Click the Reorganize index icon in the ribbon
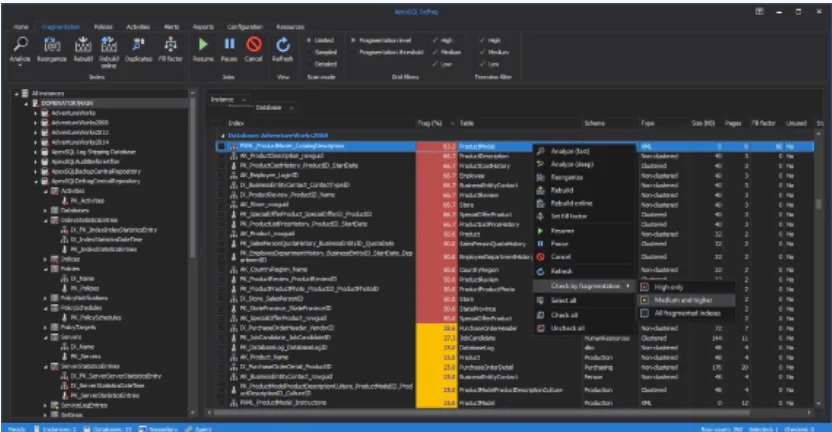Viewport: 832px width, 432px height. 51,45
